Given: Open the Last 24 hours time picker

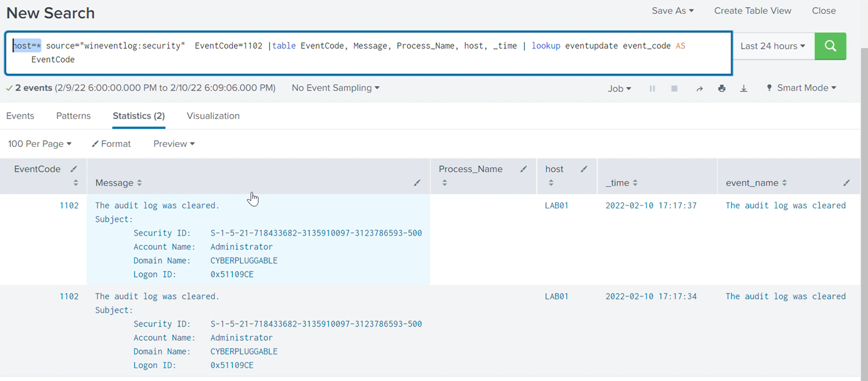Looking at the screenshot, I should click(x=773, y=46).
